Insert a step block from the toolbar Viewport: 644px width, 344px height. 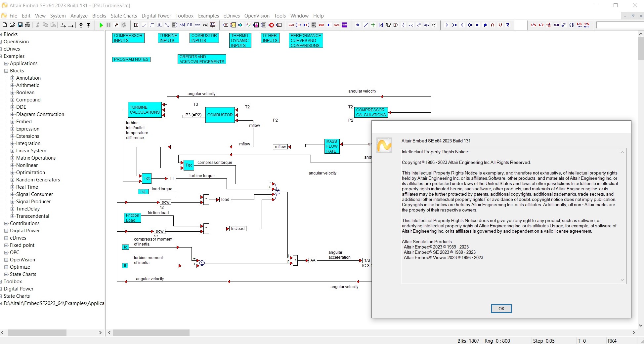click(x=152, y=25)
